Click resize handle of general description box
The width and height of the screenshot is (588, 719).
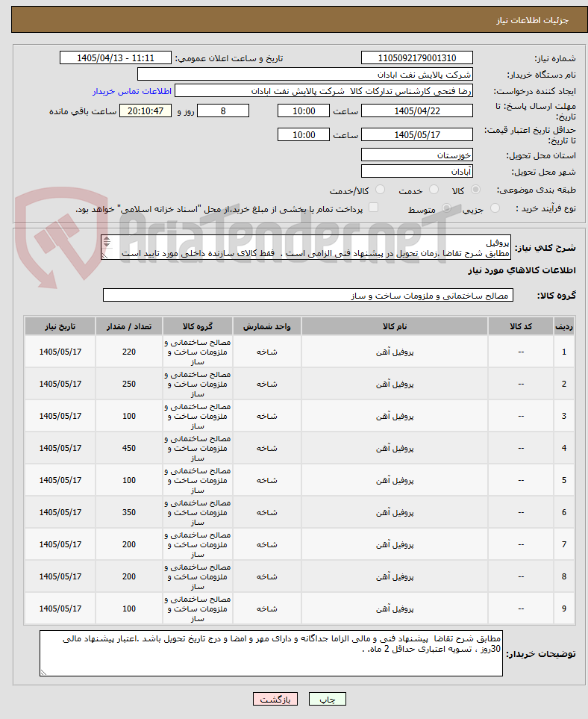(x=104, y=256)
